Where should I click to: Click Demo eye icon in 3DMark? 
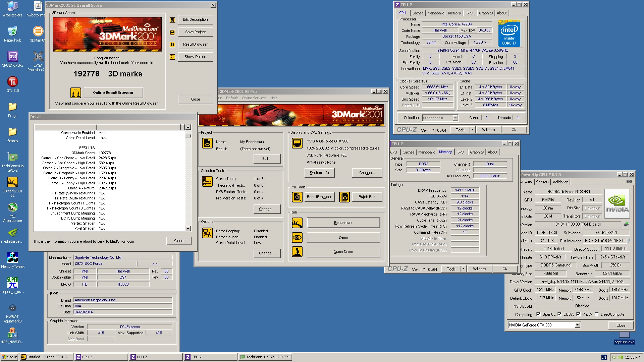point(297,238)
